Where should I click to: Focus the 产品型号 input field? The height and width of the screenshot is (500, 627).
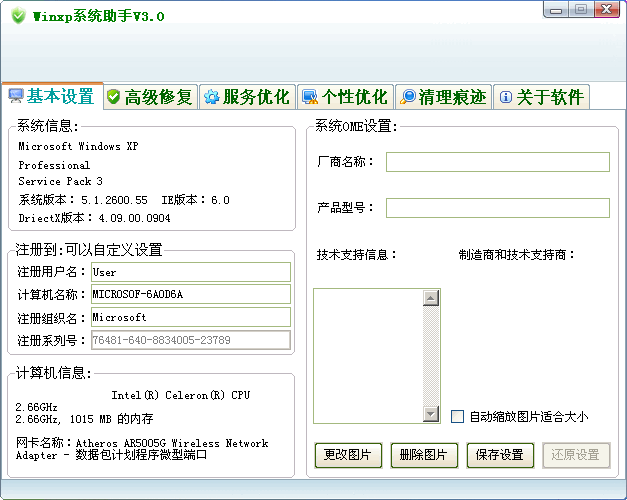coord(498,208)
